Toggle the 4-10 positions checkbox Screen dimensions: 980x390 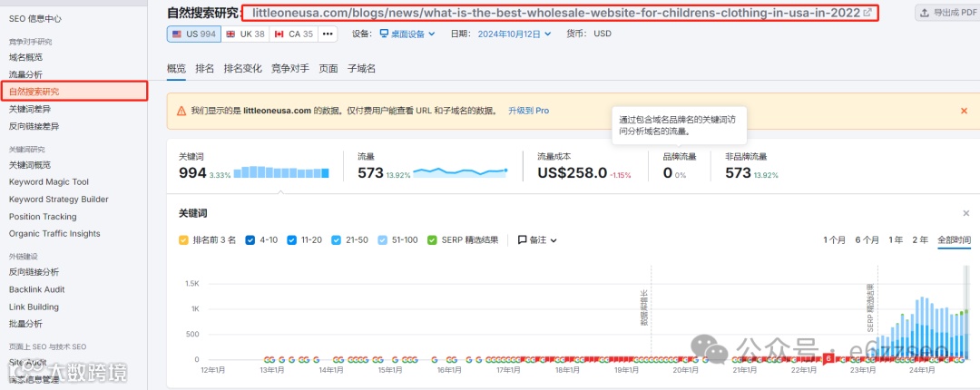point(250,240)
